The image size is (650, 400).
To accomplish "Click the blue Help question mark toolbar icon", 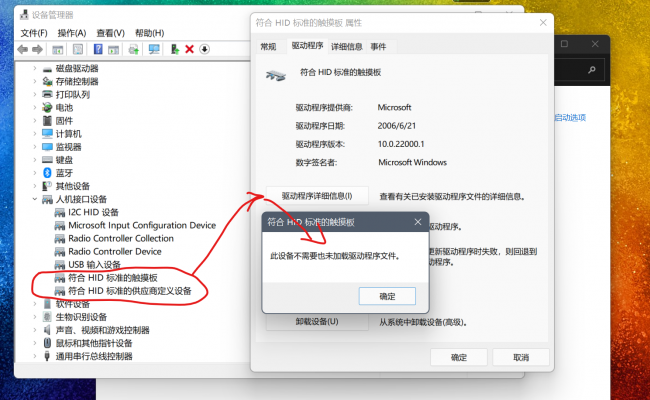I will (98, 49).
